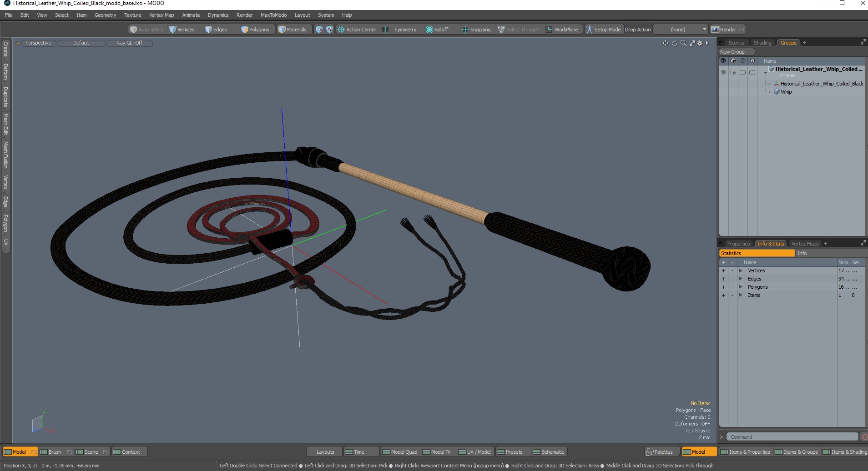Open the Perspective view type dropdown
The image size is (868, 471).
coord(38,43)
